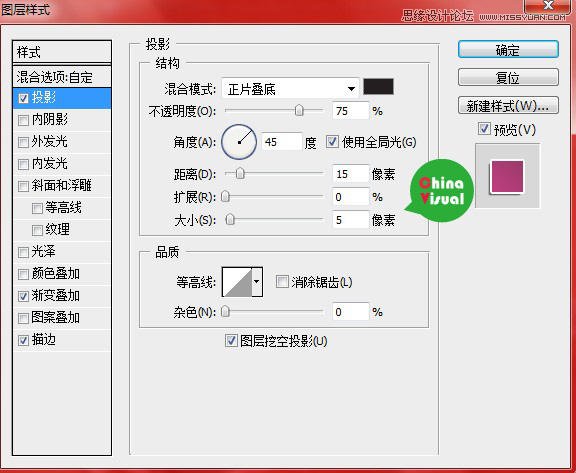Image resolution: width=576 pixels, height=473 pixels.
Task: Toggle 使用全局光 checkbox
Action: [332, 142]
